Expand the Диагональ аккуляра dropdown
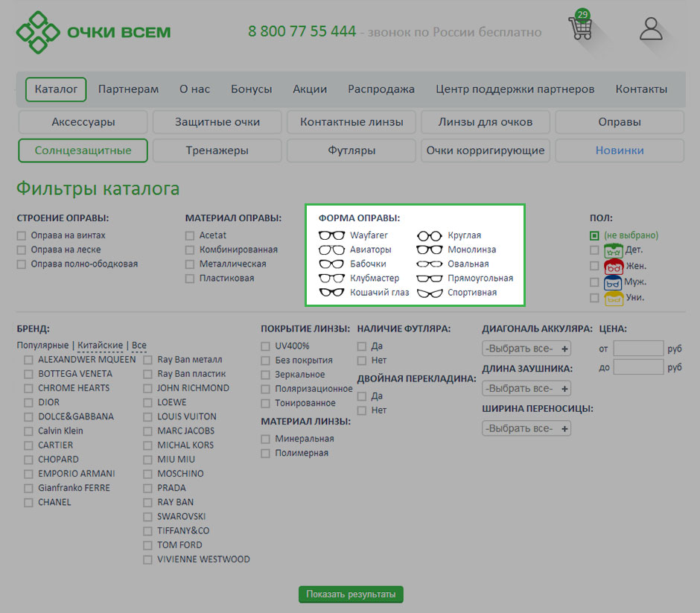Viewport: 700px width, 613px height. (x=526, y=349)
